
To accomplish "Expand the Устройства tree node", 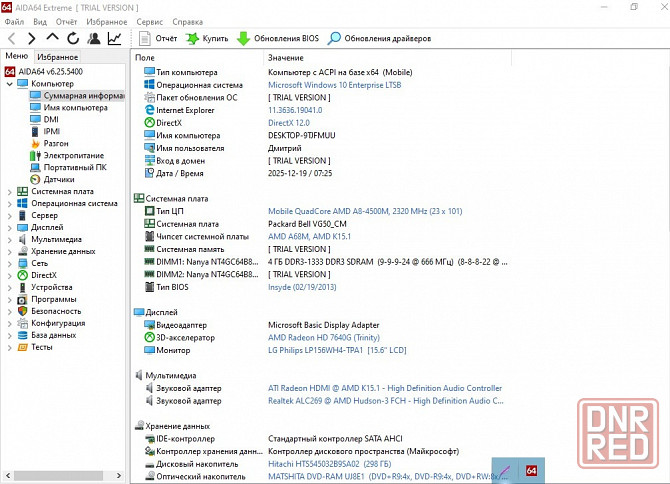I will (x=9, y=287).
